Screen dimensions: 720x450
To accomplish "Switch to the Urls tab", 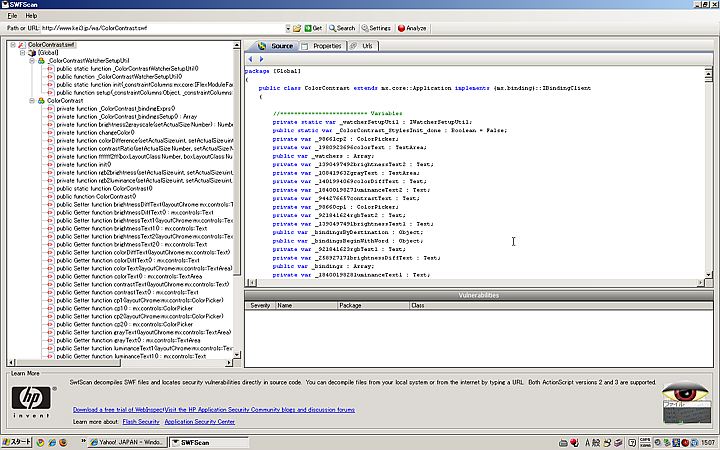I will click(364, 46).
